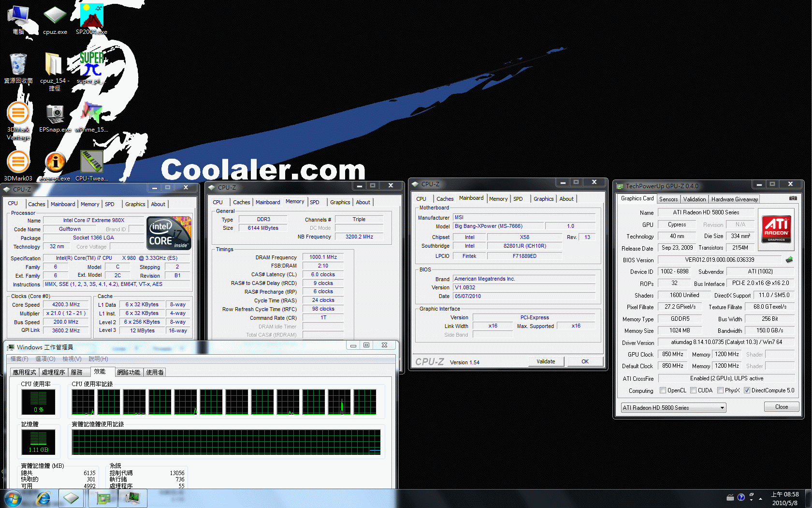The width and height of the screenshot is (812, 508).
Task: Toggle the CUDA checkbox
Action: pyautogui.click(x=694, y=390)
